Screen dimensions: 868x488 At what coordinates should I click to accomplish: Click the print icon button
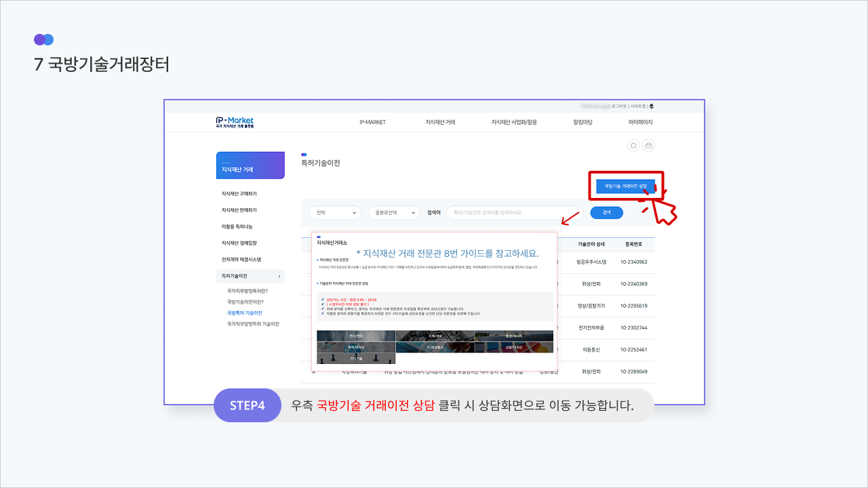pyautogui.click(x=648, y=145)
